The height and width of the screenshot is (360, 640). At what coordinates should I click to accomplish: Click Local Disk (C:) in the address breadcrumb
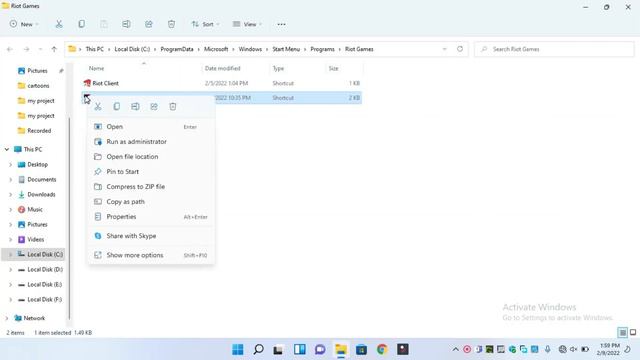tap(132, 49)
